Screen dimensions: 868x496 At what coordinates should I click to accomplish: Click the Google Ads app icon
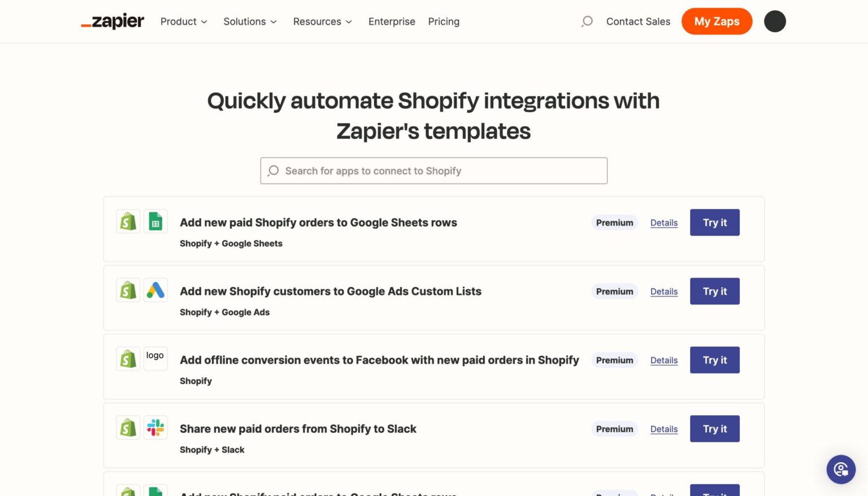(155, 290)
